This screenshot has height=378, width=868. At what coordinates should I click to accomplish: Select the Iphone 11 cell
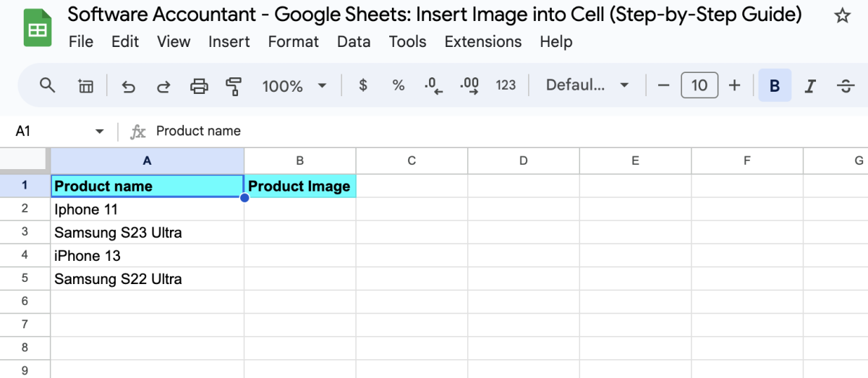(148, 209)
